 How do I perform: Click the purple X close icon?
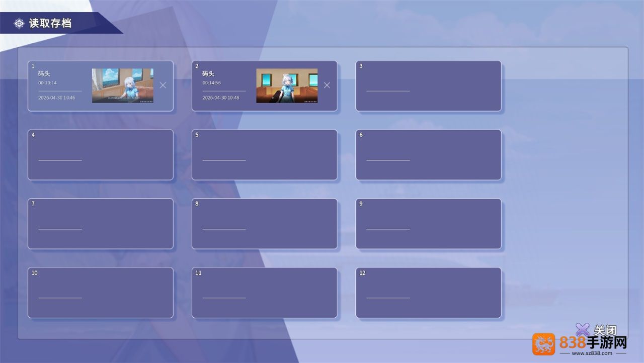(x=583, y=330)
